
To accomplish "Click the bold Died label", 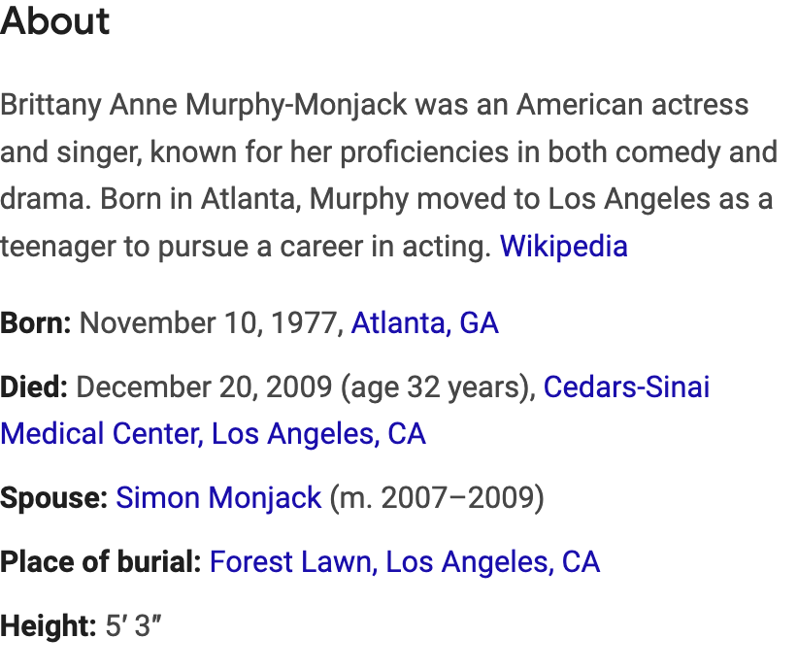I will pos(34,387).
